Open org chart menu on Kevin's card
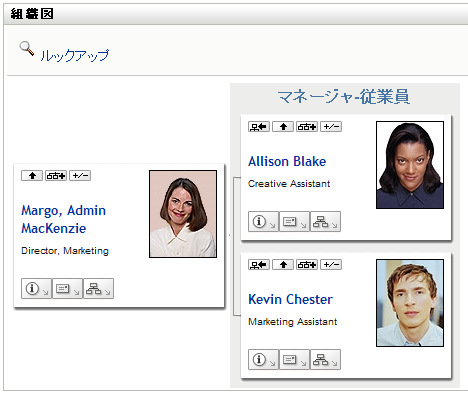Image resolution: width=468 pixels, height=394 pixels. [x=325, y=359]
